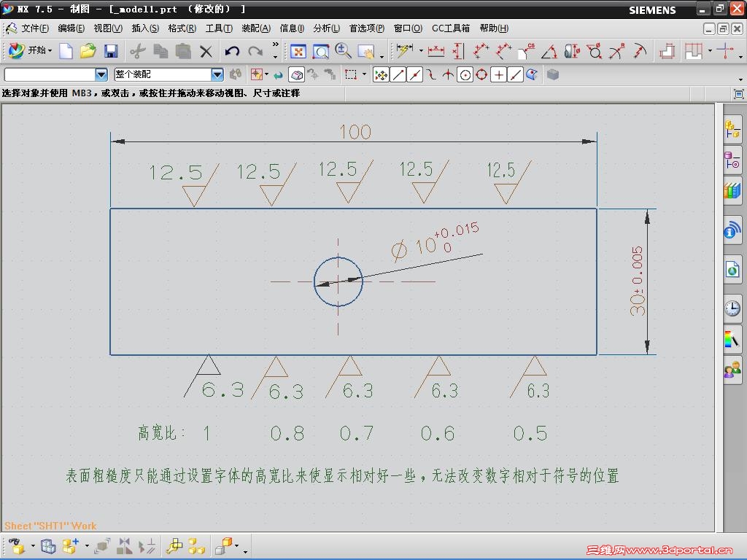The image size is (747, 560).
Task: Select the Vertical dimension tool
Action: click(458, 51)
